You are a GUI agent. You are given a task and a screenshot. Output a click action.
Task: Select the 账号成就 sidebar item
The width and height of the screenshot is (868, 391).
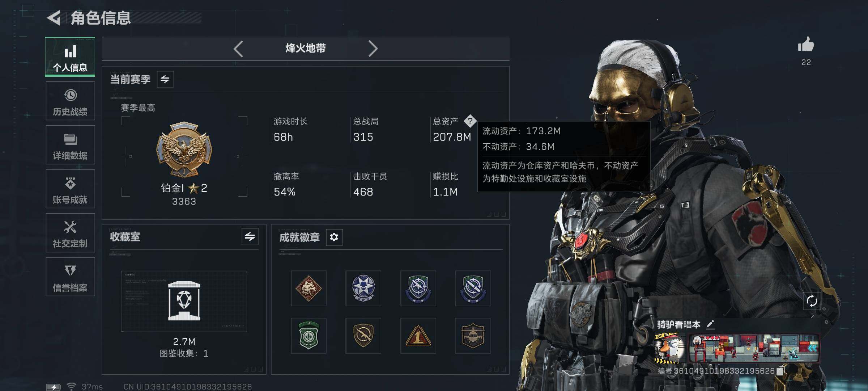pos(70,189)
